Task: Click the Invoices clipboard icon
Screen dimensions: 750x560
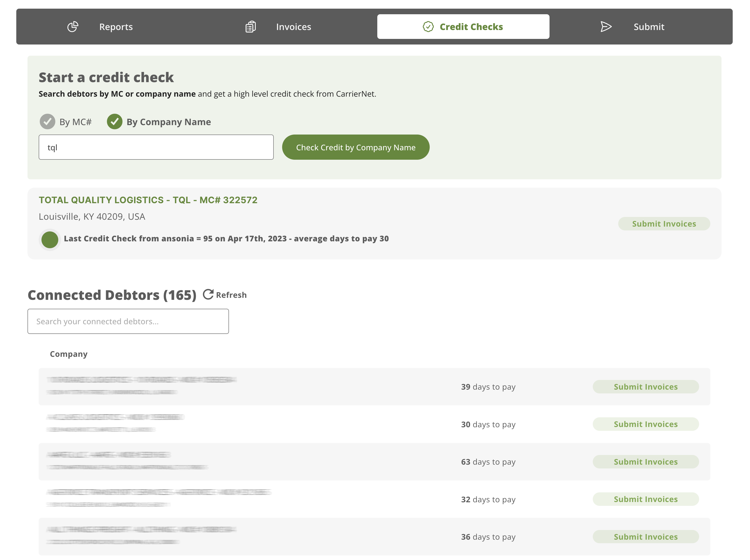Action: click(251, 26)
